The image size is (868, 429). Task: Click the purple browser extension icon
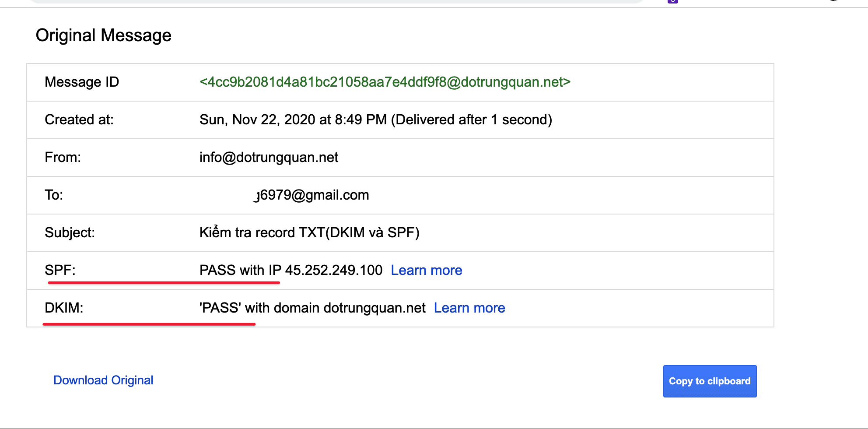[x=672, y=1]
